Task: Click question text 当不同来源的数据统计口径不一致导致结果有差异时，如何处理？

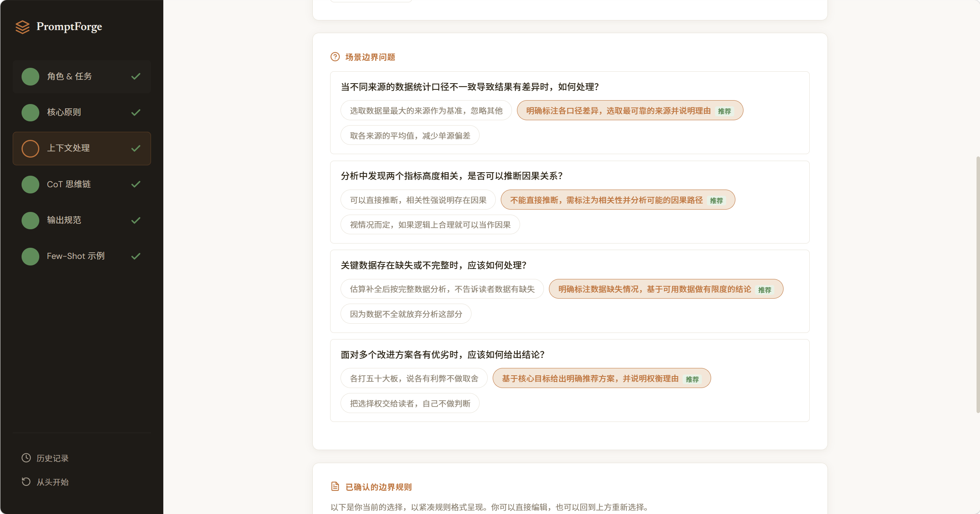Action: [x=470, y=87]
